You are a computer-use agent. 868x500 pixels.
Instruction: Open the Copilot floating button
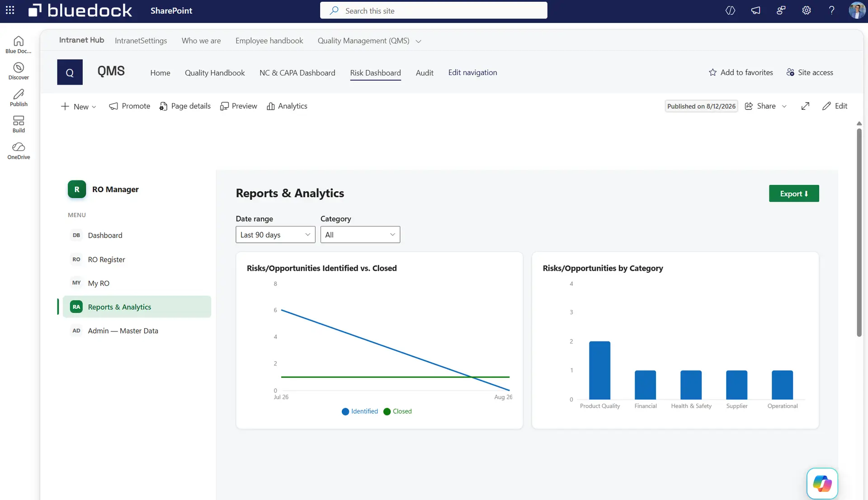coord(822,483)
